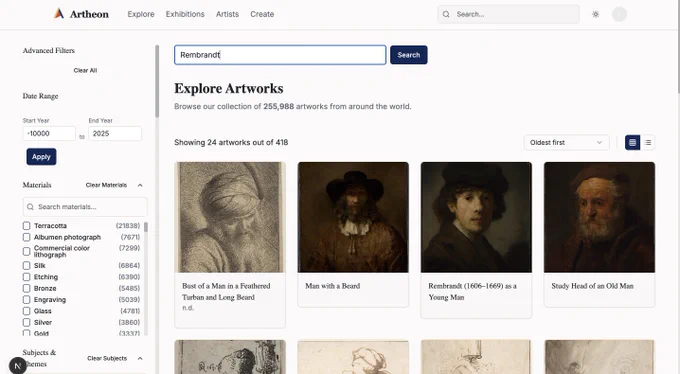Click the 'Date Range' label
This screenshot has width=680, height=374.
pyautogui.click(x=40, y=96)
